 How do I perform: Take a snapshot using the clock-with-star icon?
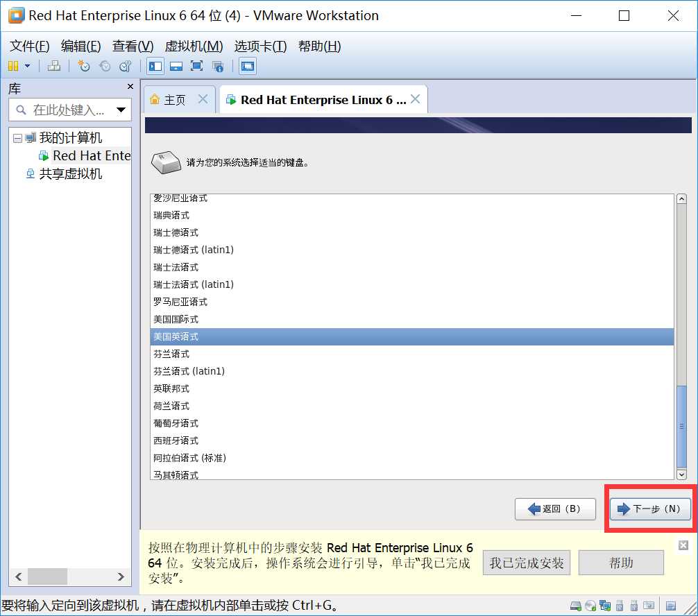[x=83, y=67]
